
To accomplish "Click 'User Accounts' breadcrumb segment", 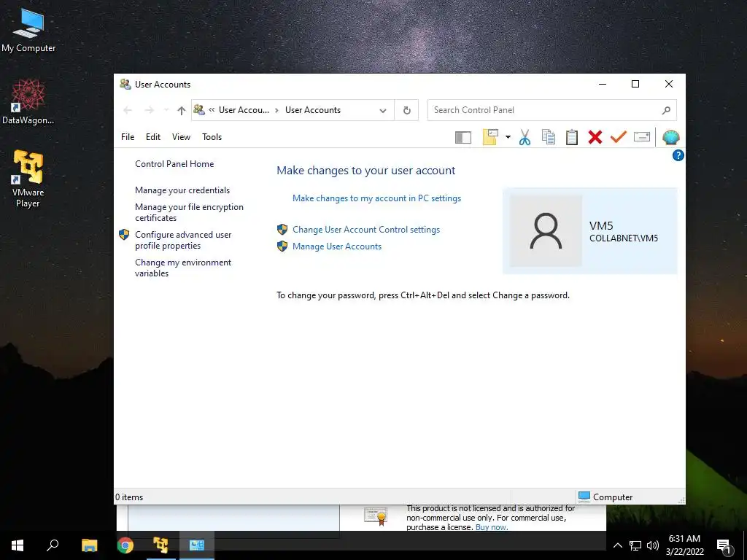I will [313, 110].
